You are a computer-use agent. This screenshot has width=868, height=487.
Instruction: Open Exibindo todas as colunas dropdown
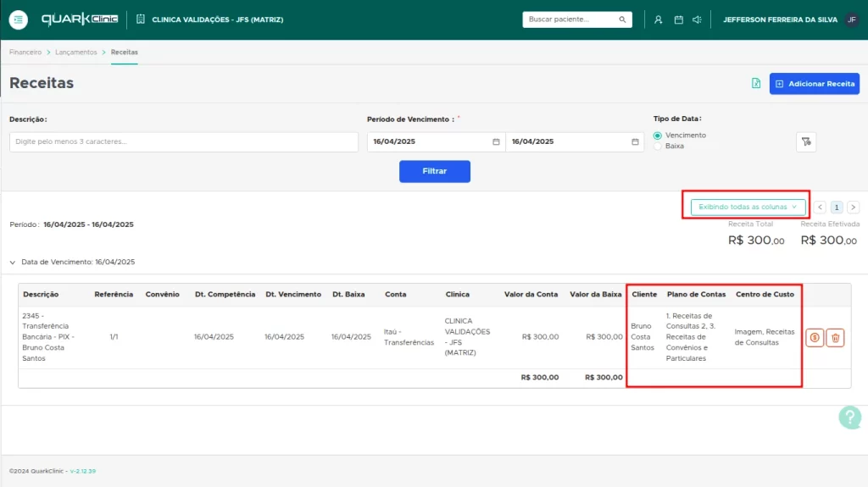tap(748, 207)
